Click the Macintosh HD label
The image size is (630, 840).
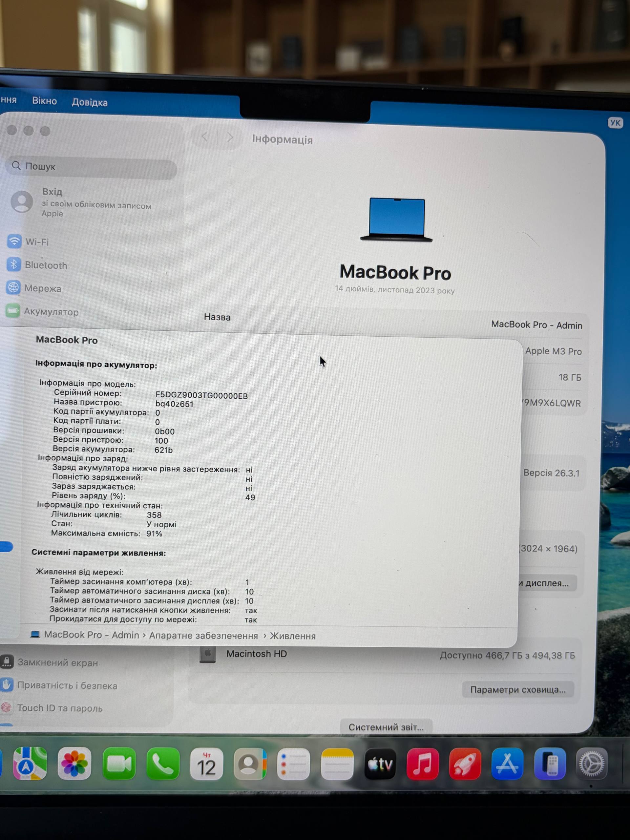(x=257, y=654)
